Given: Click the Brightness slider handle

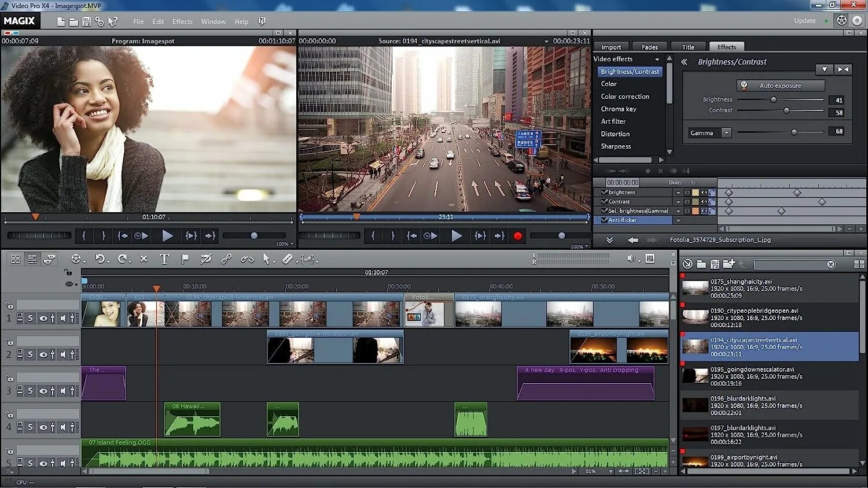Looking at the screenshot, I should (x=773, y=100).
